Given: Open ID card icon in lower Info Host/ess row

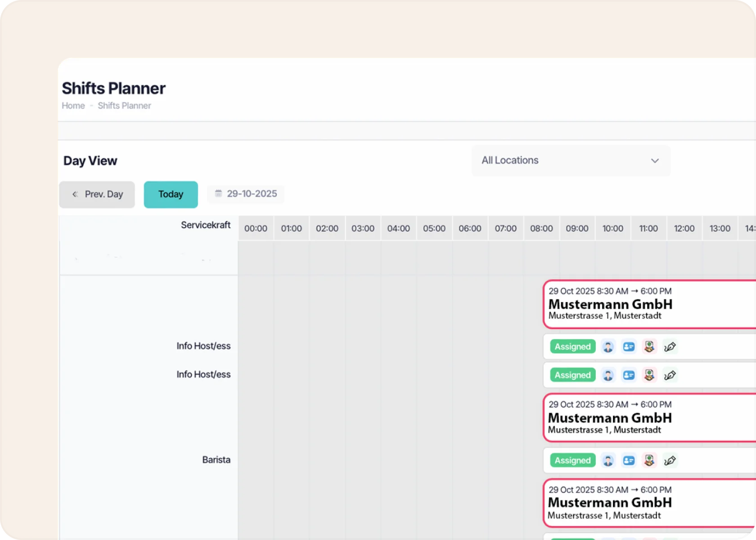Looking at the screenshot, I should 629,375.
